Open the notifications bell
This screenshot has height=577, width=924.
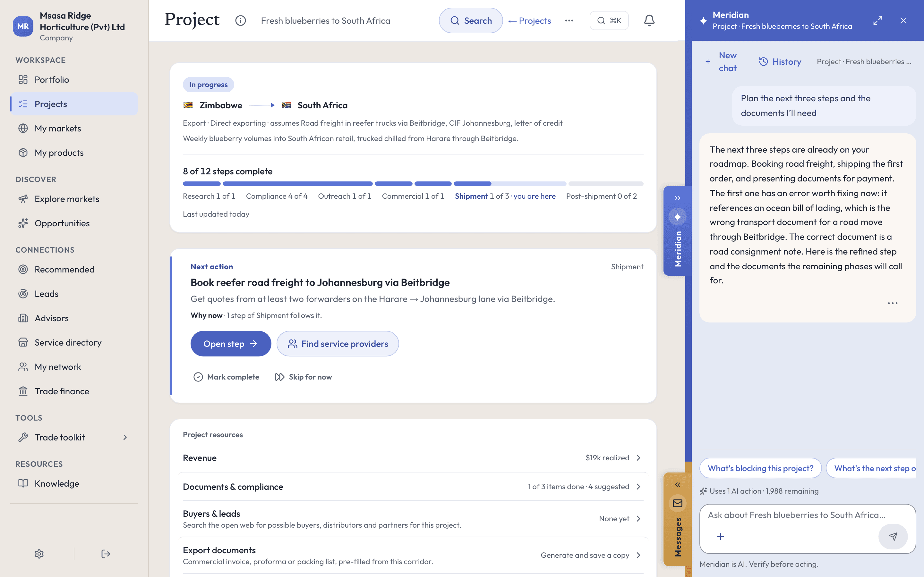tap(649, 21)
